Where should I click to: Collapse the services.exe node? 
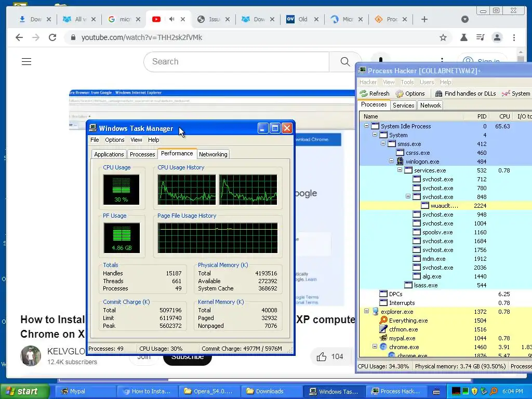click(x=400, y=170)
